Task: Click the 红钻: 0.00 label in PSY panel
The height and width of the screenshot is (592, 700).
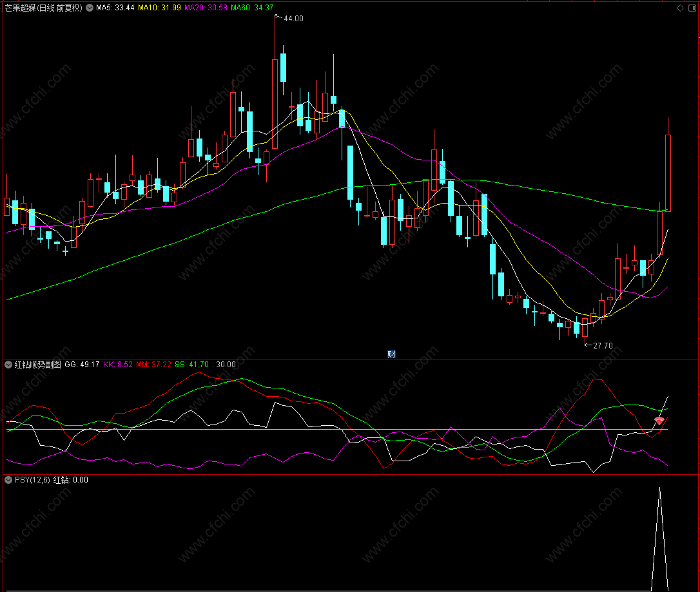Action: [71, 480]
